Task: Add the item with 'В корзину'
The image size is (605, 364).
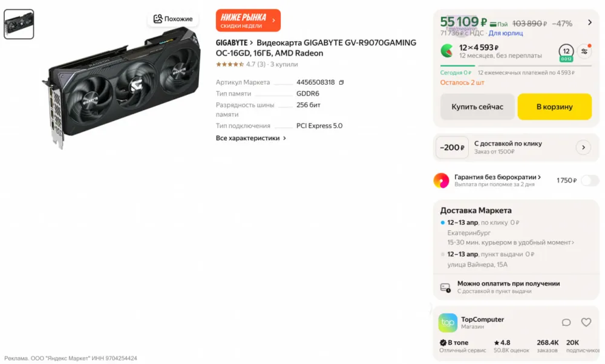Action: [x=554, y=106]
